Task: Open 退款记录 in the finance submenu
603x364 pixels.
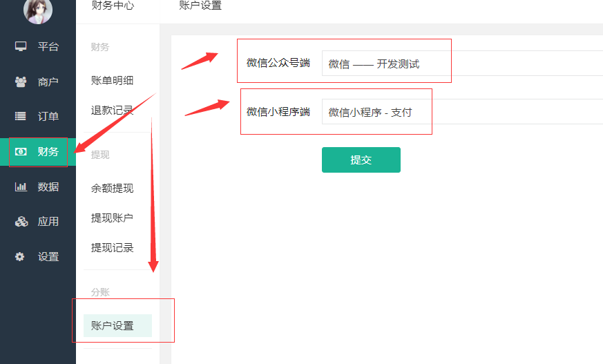Action: coord(113,111)
